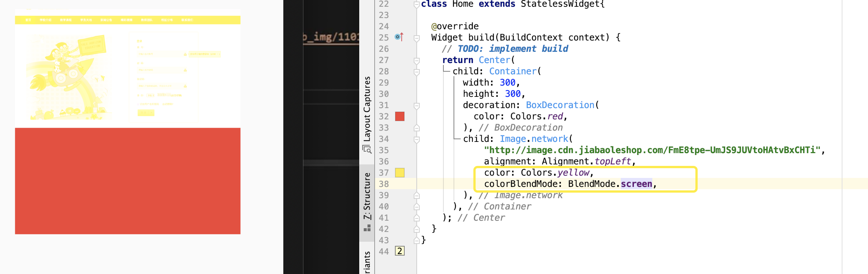Click the Structure panel grid icon
The width and height of the screenshot is (868, 274).
[x=367, y=228]
